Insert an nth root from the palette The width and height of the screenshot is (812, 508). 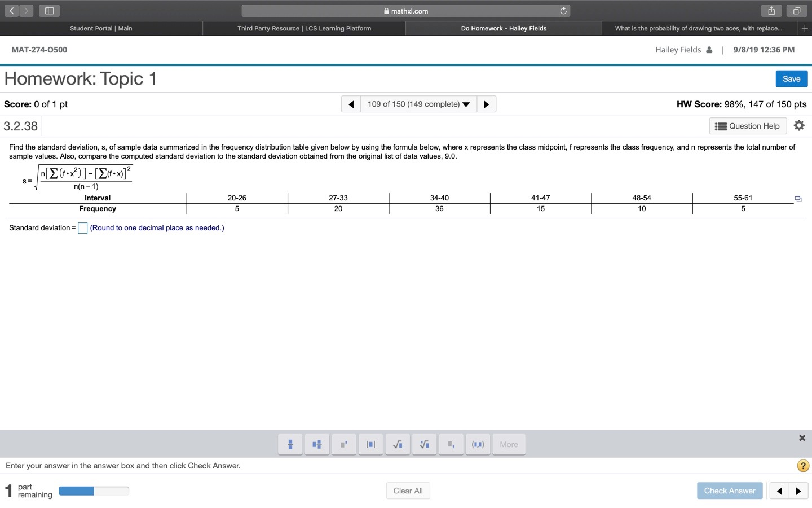coord(424,444)
